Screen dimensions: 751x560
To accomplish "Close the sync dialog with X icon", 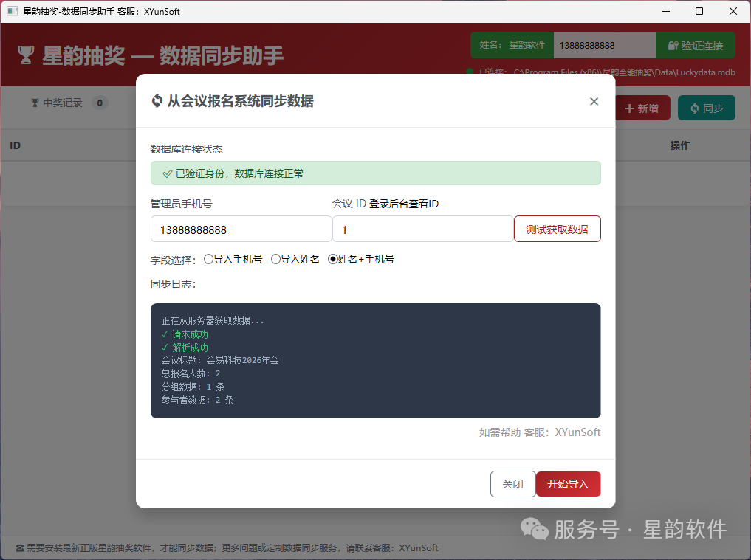I will point(594,102).
